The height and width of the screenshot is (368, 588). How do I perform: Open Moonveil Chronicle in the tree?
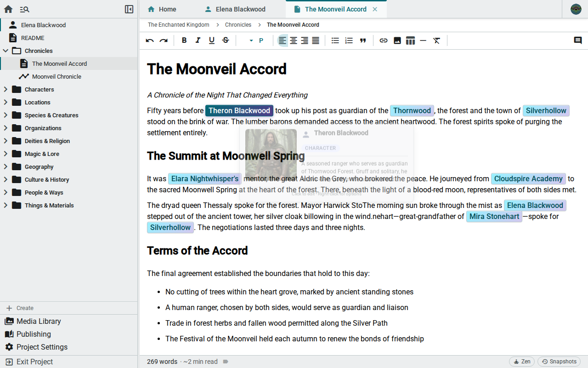69,76
